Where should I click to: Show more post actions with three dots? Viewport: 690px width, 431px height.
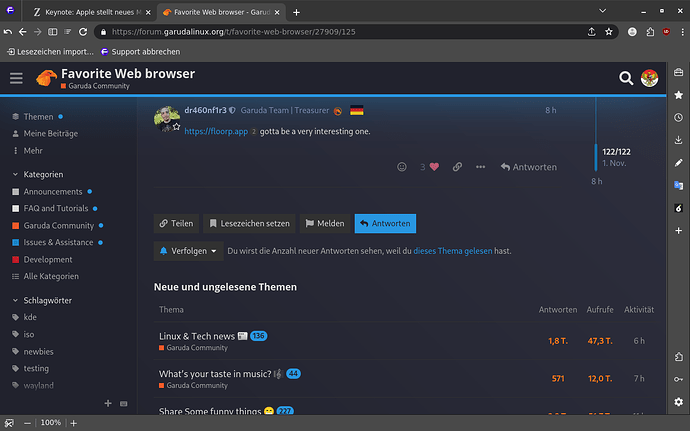click(481, 167)
